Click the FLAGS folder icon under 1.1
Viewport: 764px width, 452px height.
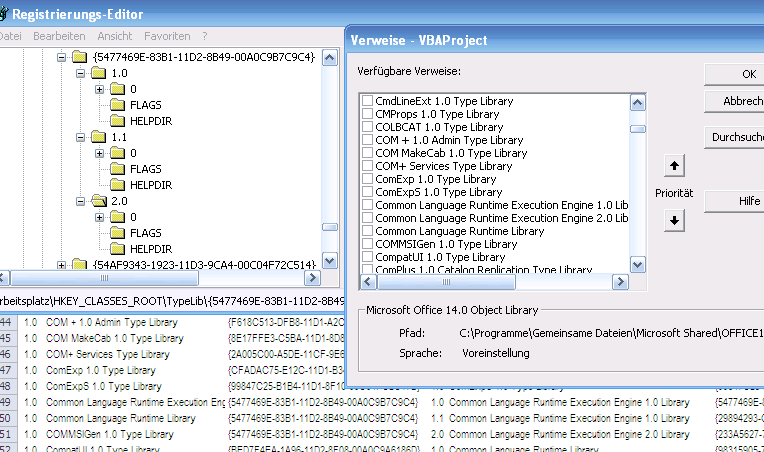[117, 169]
